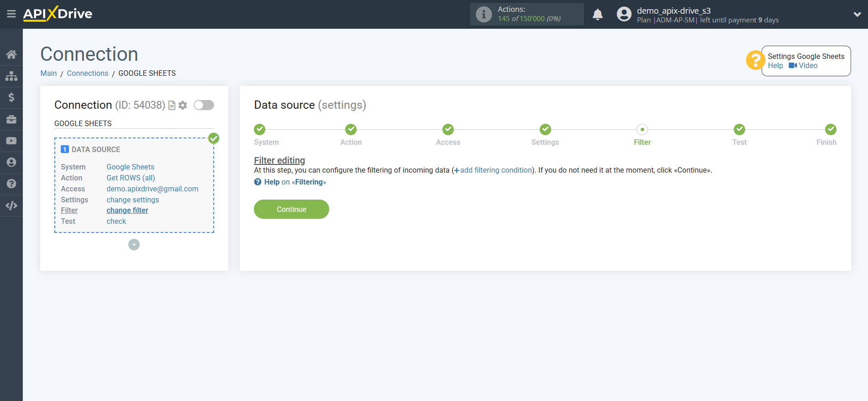Expand the account dropdown chevron
868x401 pixels.
click(x=857, y=14)
